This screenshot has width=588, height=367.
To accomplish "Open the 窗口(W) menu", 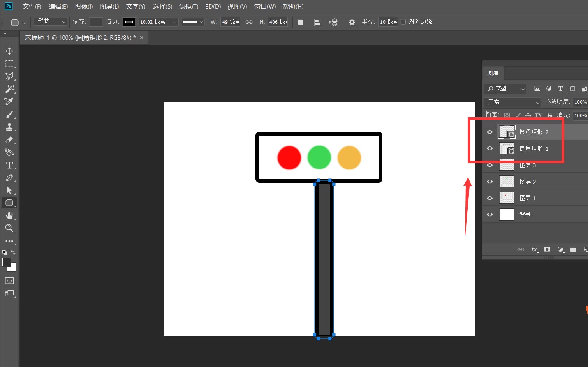I will coord(265,7).
